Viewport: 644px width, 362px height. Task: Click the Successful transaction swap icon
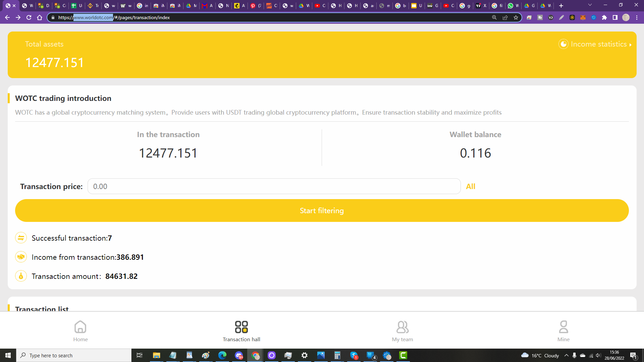(x=21, y=238)
